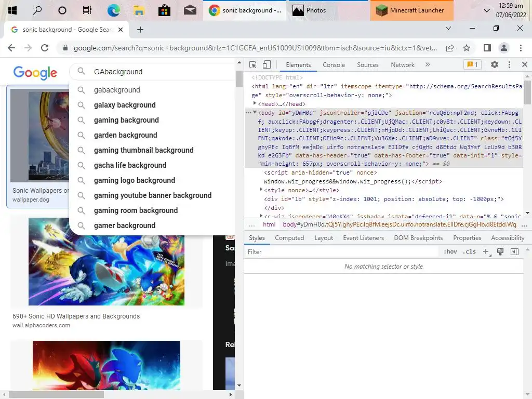Viewport: 532px width, 399px height.
Task: Switch to the DevTools Console tab
Action: tap(334, 65)
